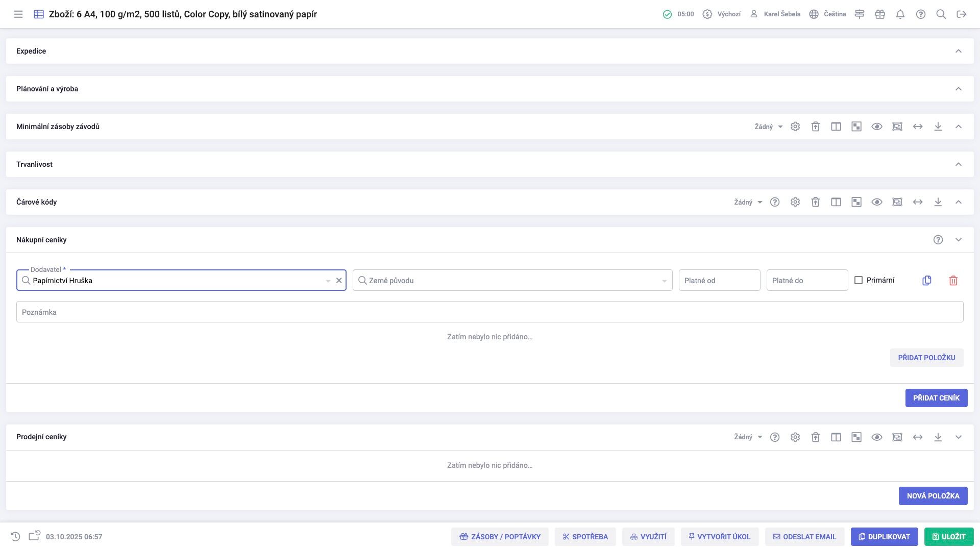Delete the purchase price list with red trash
Image resolution: width=980 pixels, height=551 pixels.
pos(953,281)
